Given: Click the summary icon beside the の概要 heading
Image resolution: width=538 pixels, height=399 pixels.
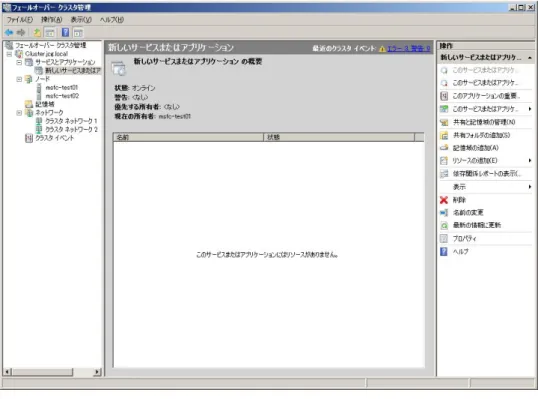Looking at the screenshot, I should pos(119,68).
